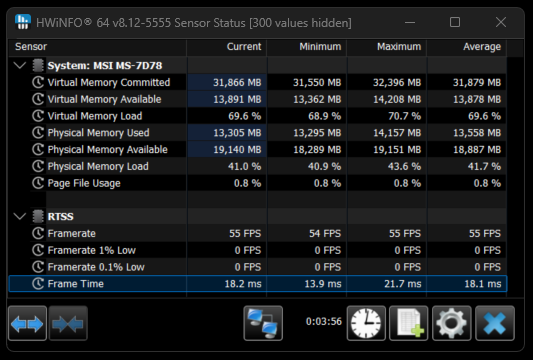Image resolution: width=533 pixels, height=360 pixels.
Task: Click the clock icon beside Virtual Memory Committed
Action: (x=38, y=82)
